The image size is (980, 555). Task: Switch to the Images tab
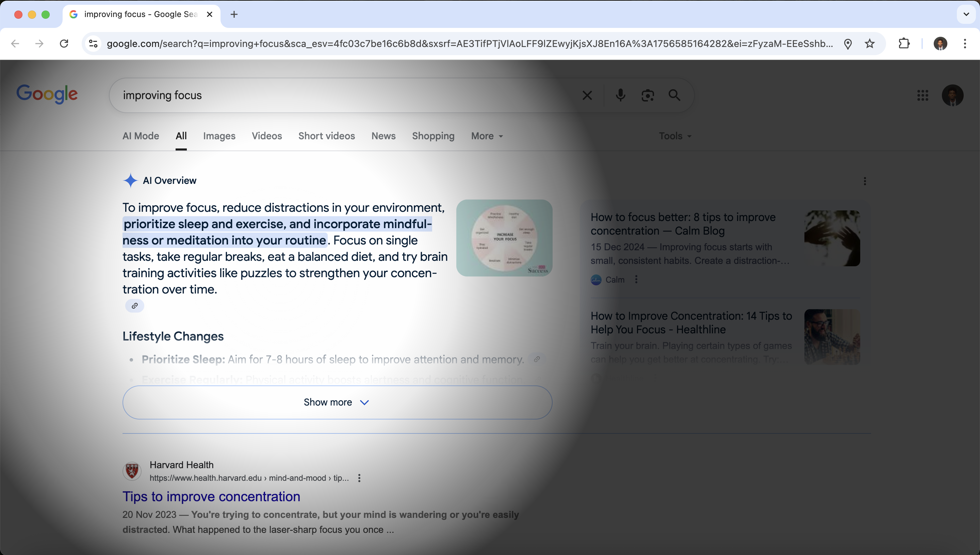[219, 136]
